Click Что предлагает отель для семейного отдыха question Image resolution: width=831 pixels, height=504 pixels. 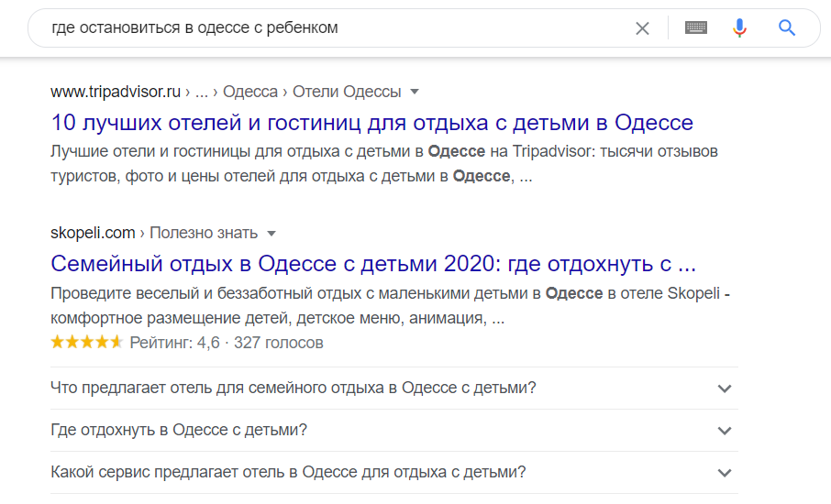[294, 388]
